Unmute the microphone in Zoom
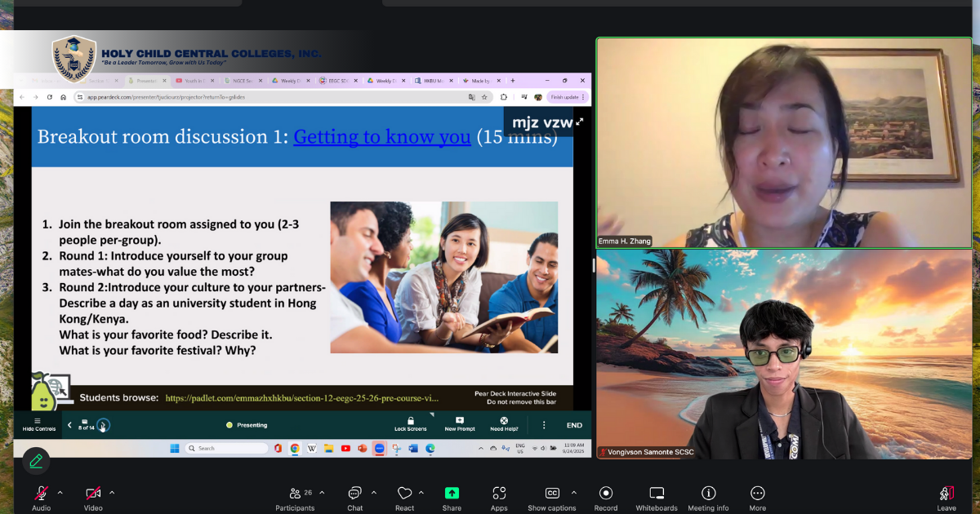The height and width of the screenshot is (514, 980). (x=41, y=494)
